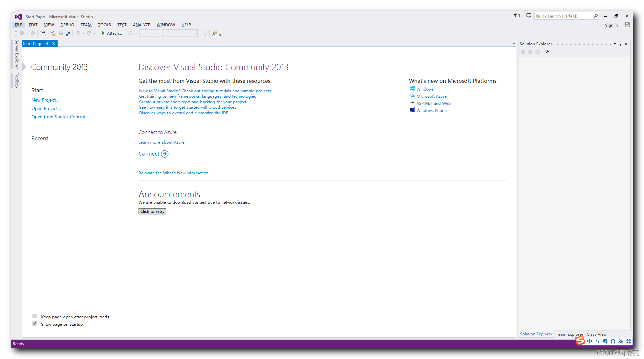Switch to the Team Explorer tab
This screenshot has height=359, width=644.
pos(569,334)
